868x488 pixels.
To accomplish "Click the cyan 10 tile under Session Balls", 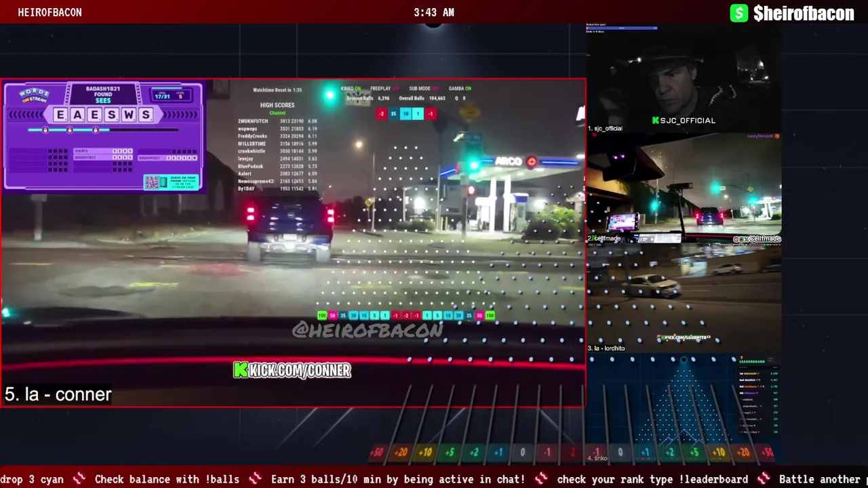I will click(x=406, y=114).
